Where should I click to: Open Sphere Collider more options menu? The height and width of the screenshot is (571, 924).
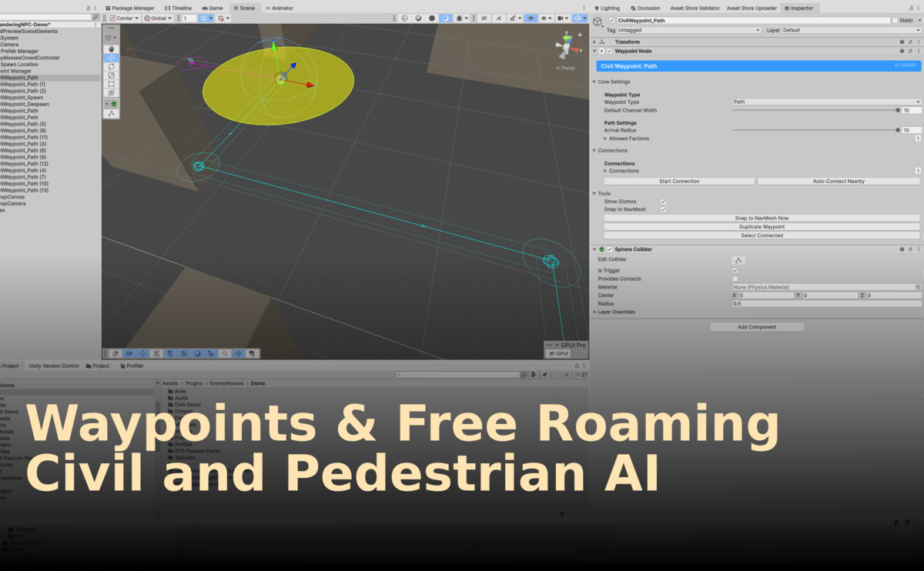[x=918, y=249]
